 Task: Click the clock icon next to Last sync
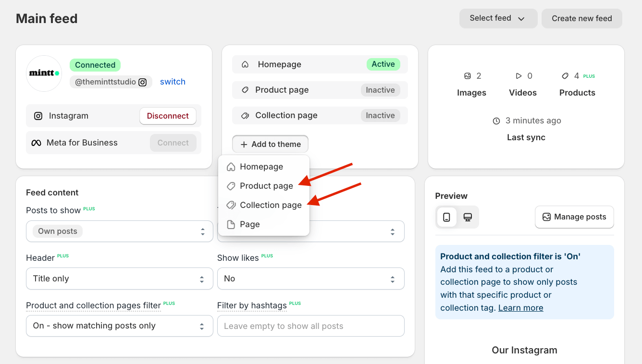[496, 121]
